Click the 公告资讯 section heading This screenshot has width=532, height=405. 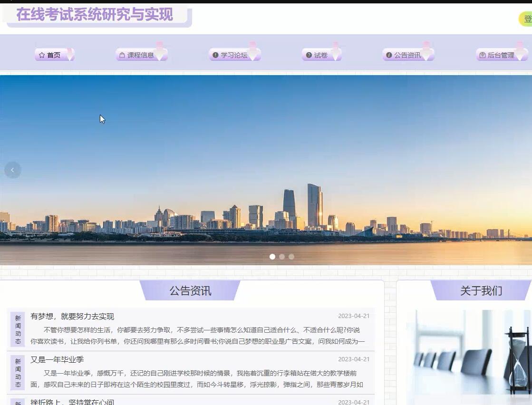pyautogui.click(x=190, y=291)
